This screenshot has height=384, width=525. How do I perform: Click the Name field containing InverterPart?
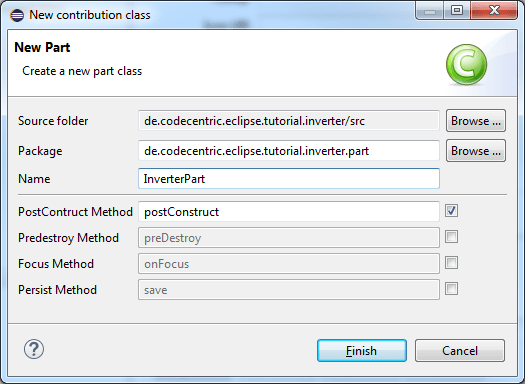pos(289,178)
